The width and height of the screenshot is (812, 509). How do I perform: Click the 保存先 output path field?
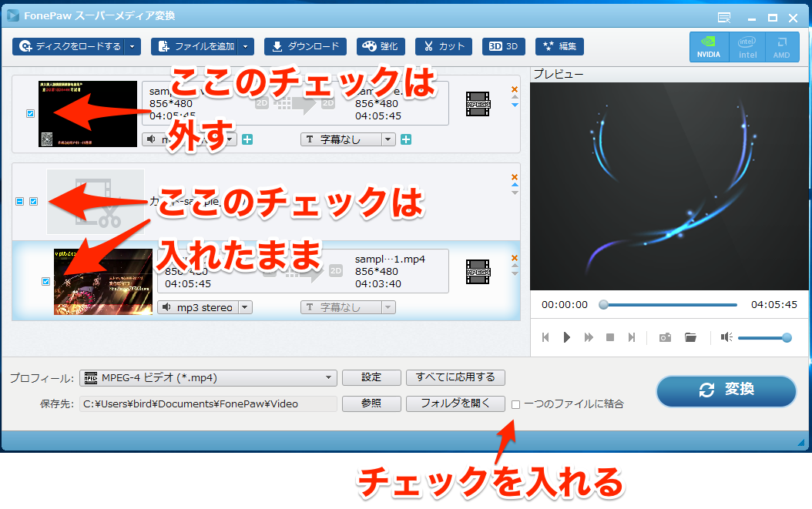pyautogui.click(x=208, y=404)
